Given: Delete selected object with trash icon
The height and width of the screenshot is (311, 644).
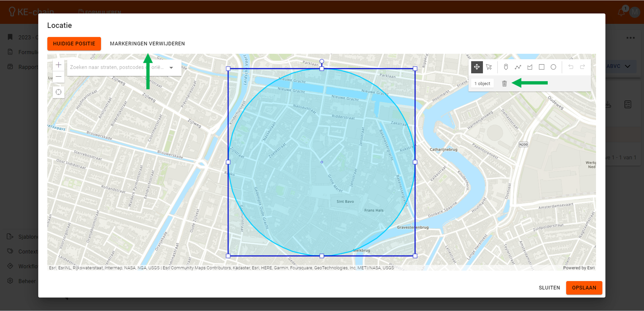Looking at the screenshot, I should pyautogui.click(x=504, y=84).
